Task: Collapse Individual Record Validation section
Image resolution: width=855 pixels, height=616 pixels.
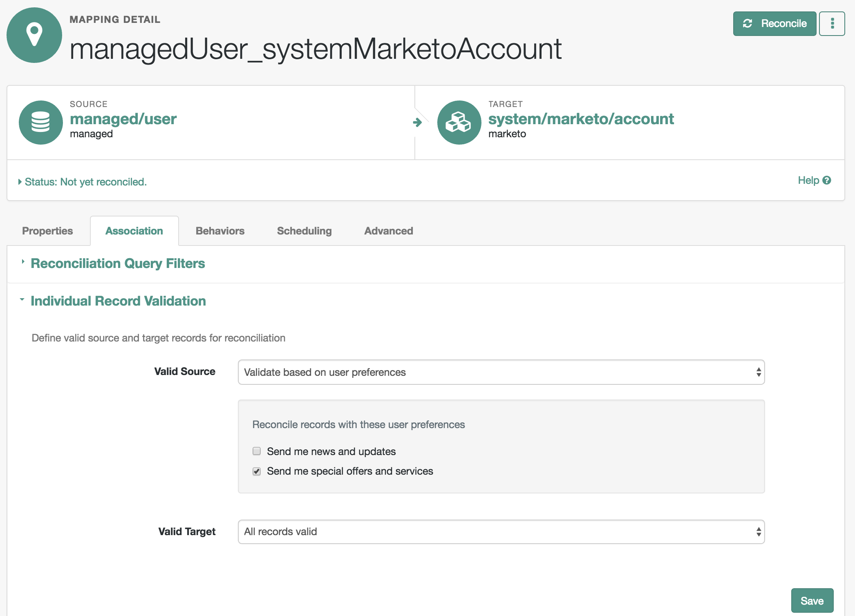Action: click(113, 301)
